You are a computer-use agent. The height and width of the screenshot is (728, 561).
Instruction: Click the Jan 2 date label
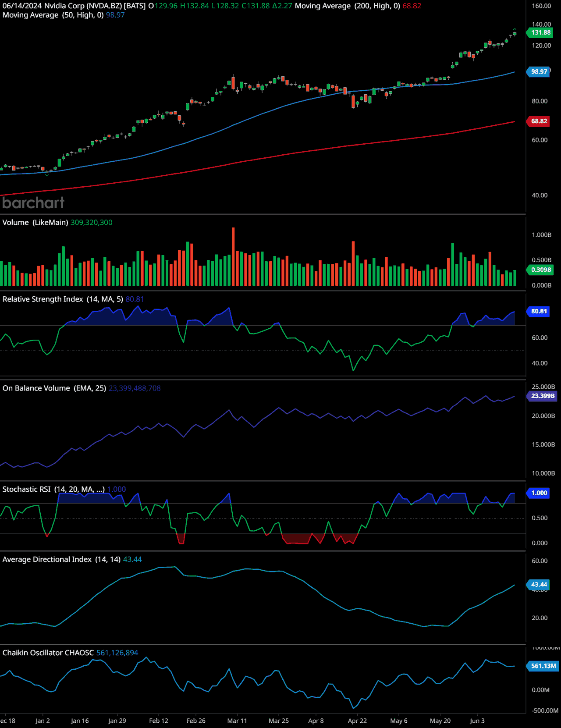point(43,721)
